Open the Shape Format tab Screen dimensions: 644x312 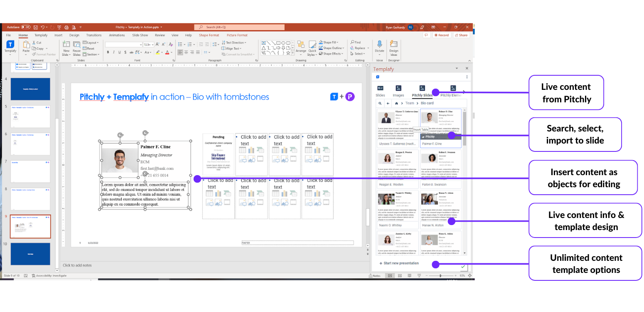pos(209,35)
